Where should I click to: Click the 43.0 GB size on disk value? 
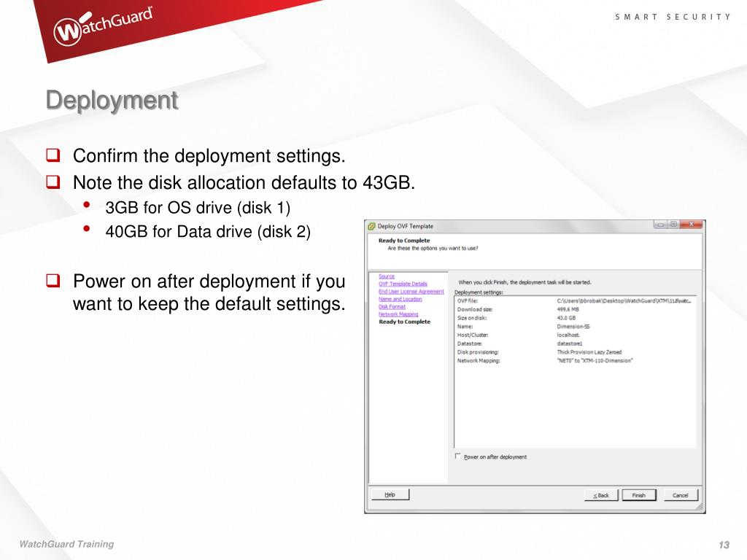pos(566,318)
